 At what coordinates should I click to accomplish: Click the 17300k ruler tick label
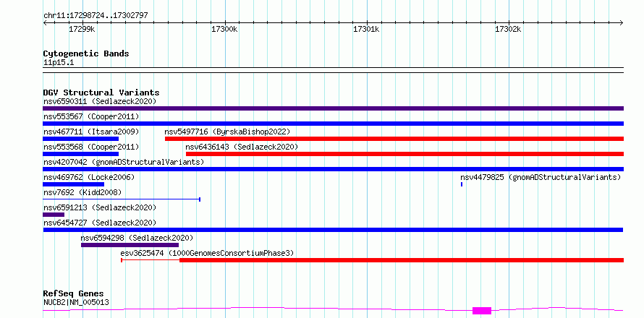tap(224, 30)
